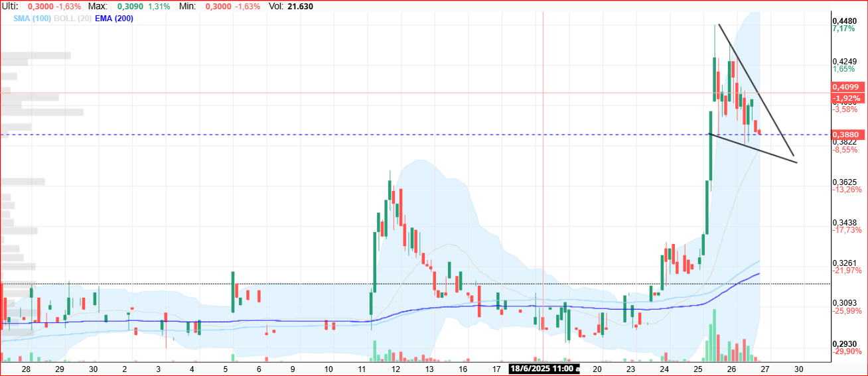868x376 pixels.
Task: Toggle the BOLL (20) indicator label
Action: point(72,19)
